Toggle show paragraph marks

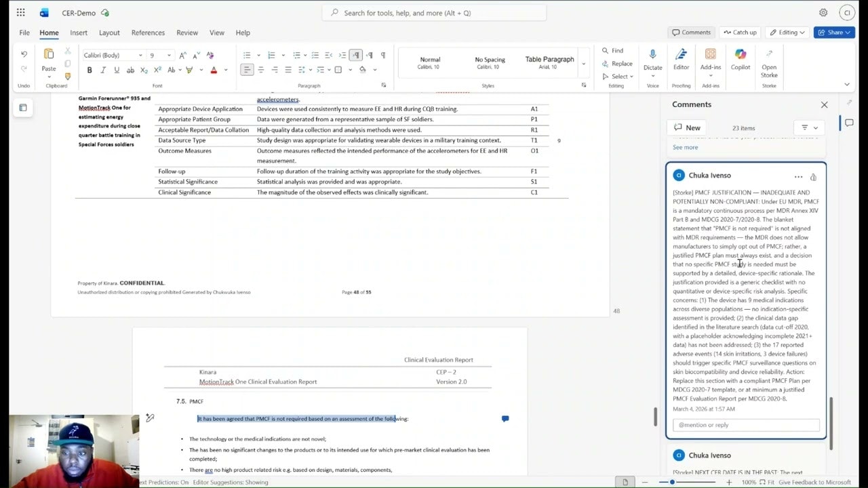click(383, 56)
